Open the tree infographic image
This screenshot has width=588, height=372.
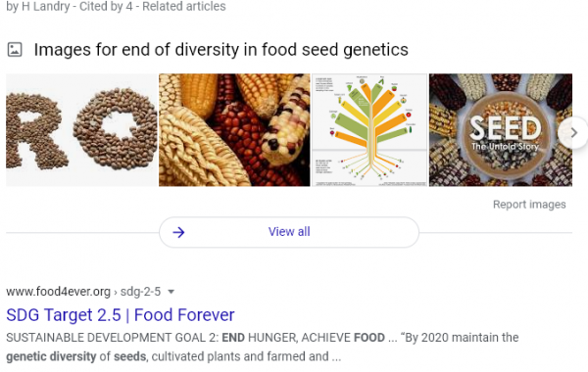pyautogui.click(x=369, y=130)
